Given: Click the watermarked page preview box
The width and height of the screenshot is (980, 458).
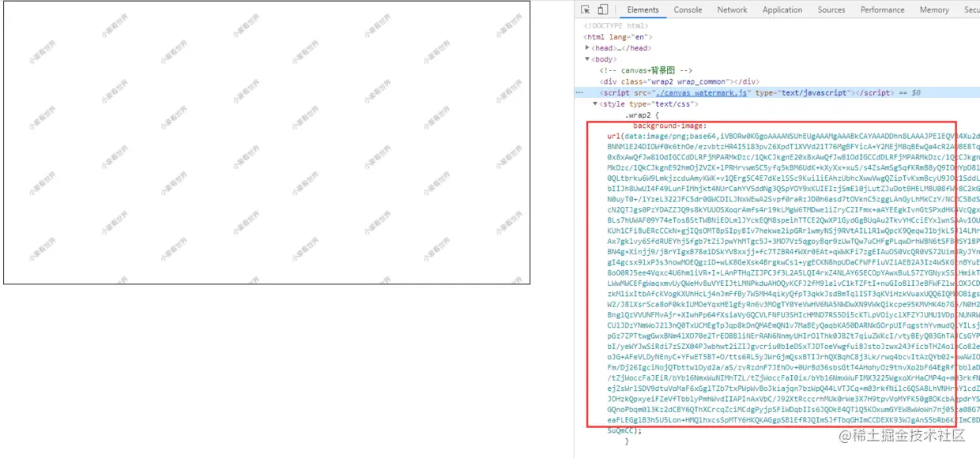Looking at the screenshot, I should tap(267, 143).
